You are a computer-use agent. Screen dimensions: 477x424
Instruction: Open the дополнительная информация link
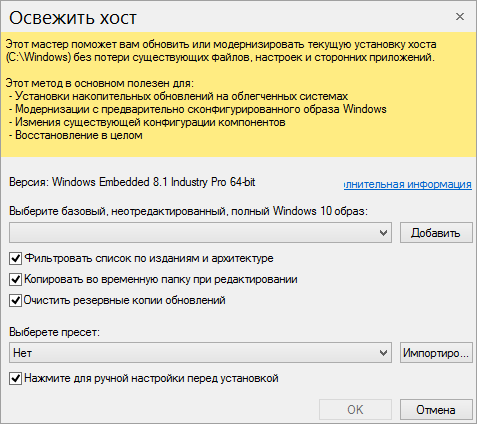tap(408, 184)
